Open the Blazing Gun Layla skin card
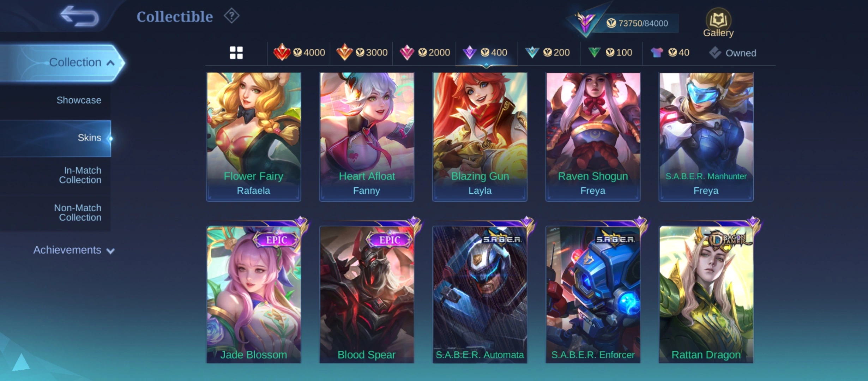 coord(480,137)
